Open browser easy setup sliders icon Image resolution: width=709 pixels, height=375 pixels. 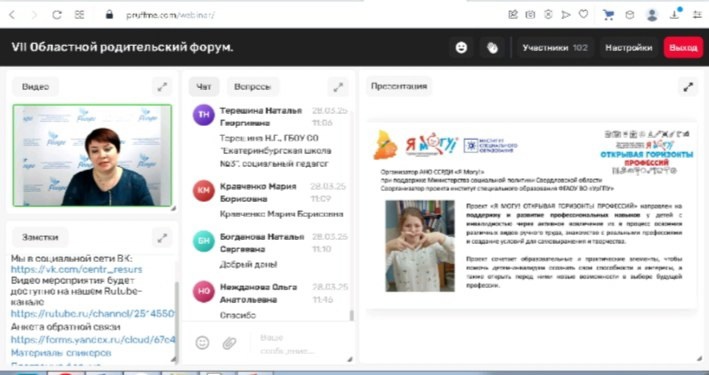tap(697, 15)
